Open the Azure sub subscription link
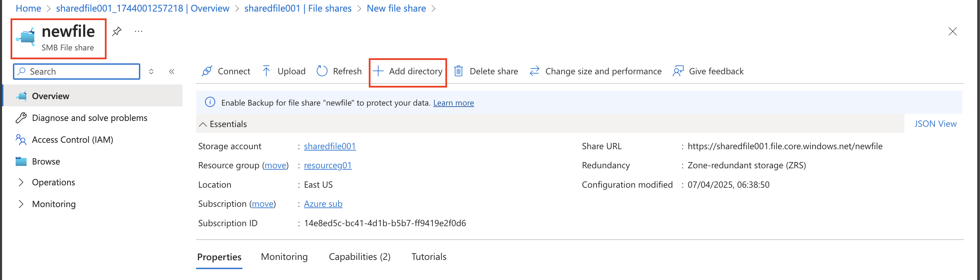Image resolution: width=980 pixels, height=280 pixels. tap(323, 204)
